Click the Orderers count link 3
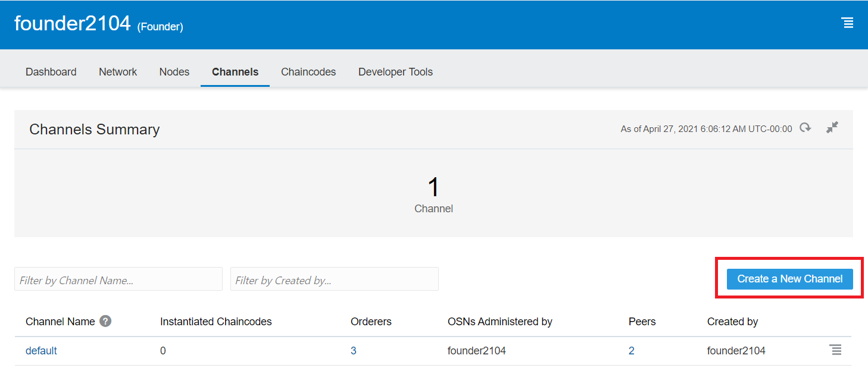Viewport: 868px width, 374px height. click(354, 351)
